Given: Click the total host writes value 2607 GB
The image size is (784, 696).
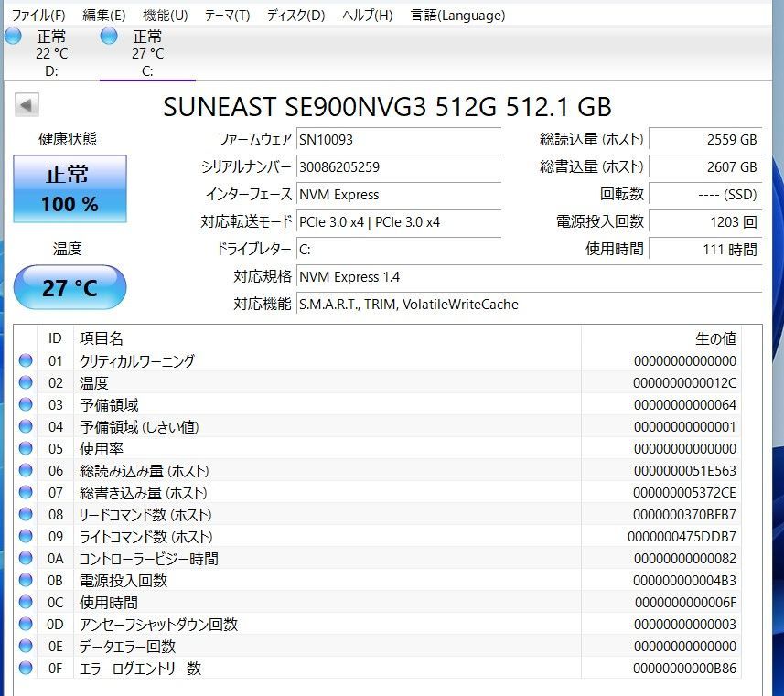Looking at the screenshot, I should point(705,167).
